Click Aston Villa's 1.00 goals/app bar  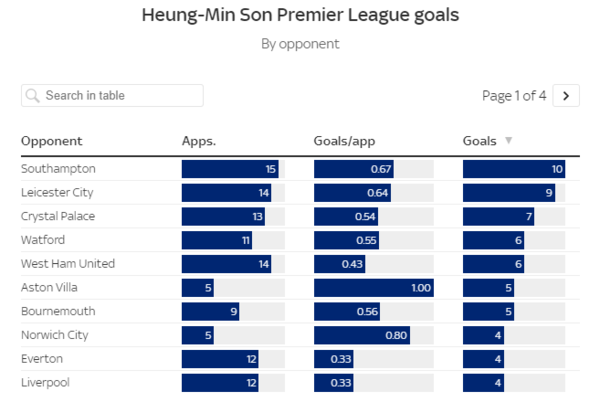tap(374, 288)
